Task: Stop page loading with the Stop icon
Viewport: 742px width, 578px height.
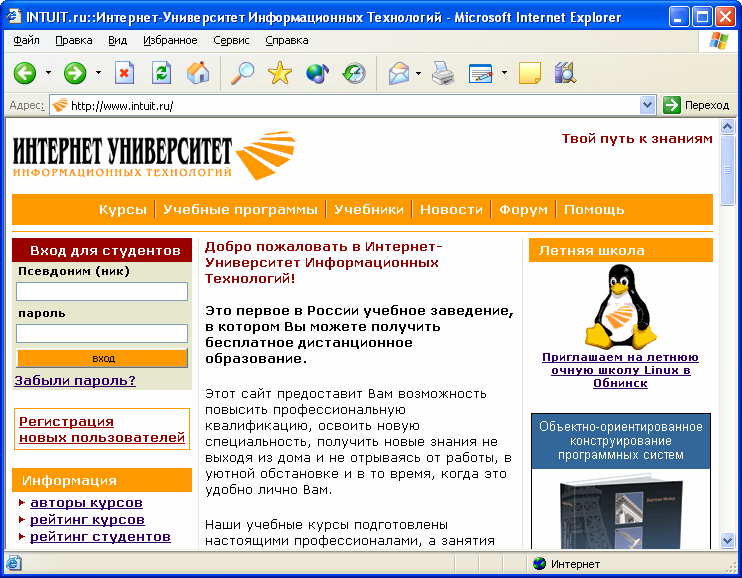Action: [x=124, y=73]
